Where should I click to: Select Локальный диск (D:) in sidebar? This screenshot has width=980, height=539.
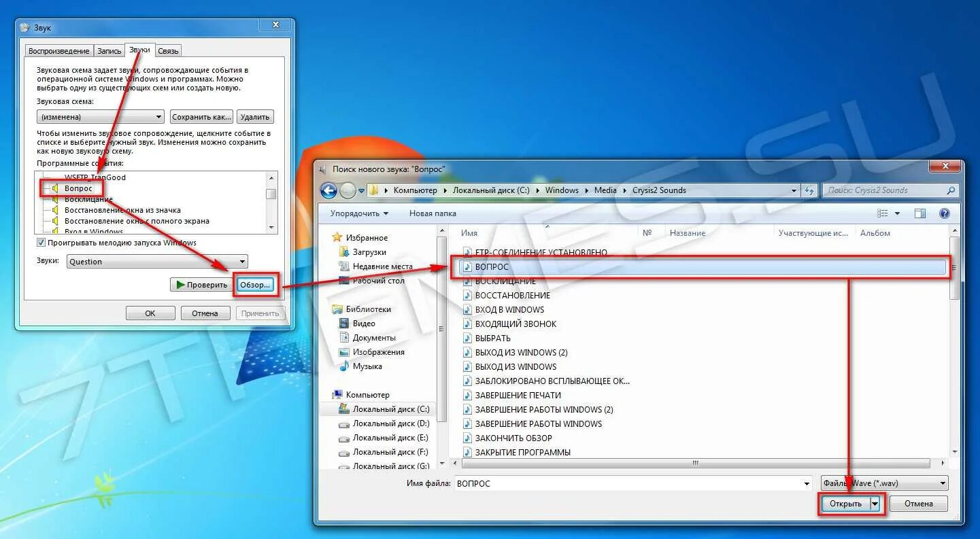click(x=391, y=423)
